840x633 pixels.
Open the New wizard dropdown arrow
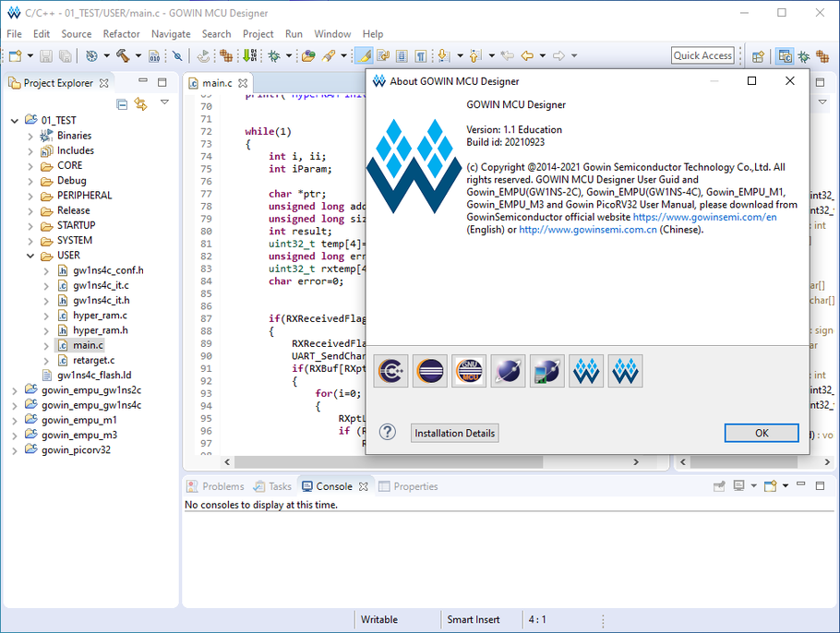[x=30, y=55]
